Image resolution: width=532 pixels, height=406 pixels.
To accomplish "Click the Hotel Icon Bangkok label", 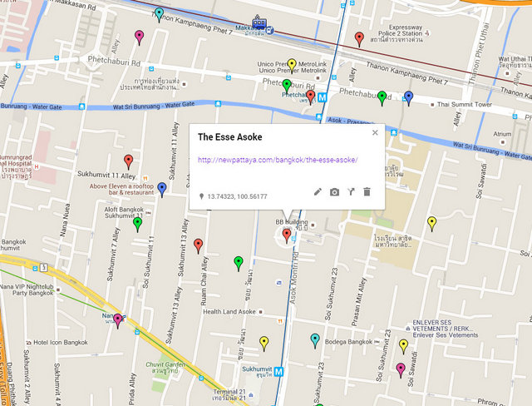I will point(61,343).
